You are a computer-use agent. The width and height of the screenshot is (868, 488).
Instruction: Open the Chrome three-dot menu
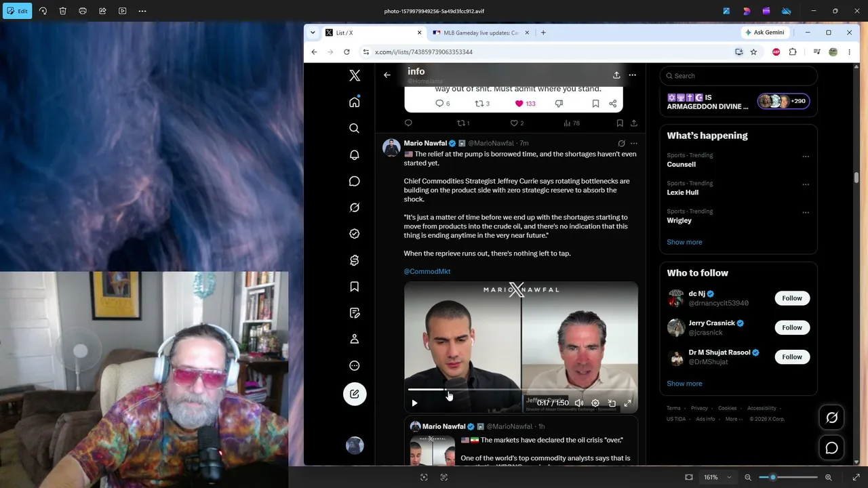click(x=849, y=52)
